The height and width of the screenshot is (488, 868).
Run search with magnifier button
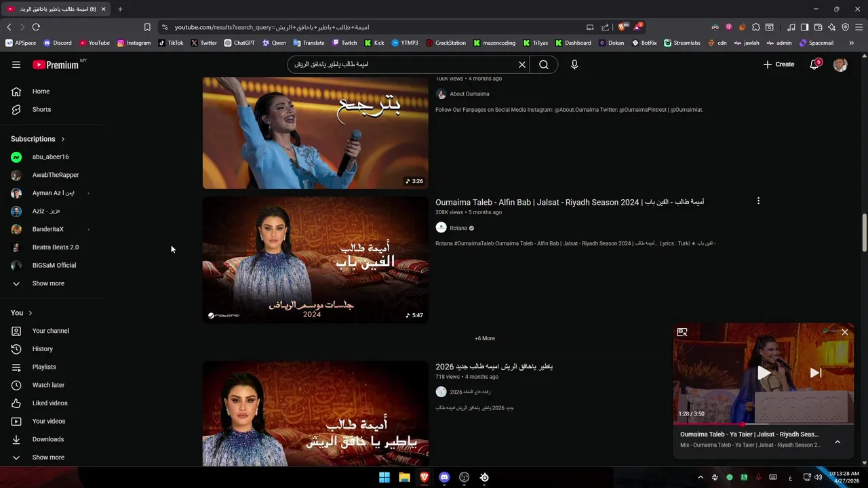pos(544,64)
